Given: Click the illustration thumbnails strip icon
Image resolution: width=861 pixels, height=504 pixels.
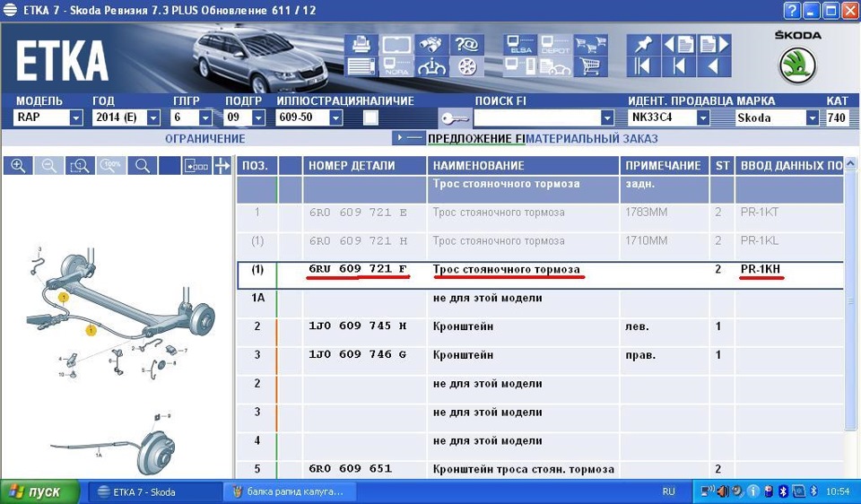Looking at the screenshot, I should pos(197,165).
